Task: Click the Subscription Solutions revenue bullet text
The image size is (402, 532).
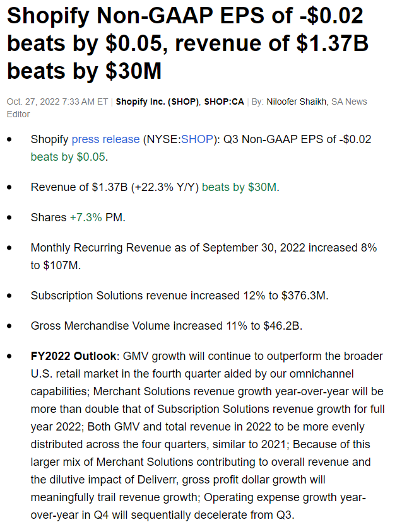Action: [179, 295]
